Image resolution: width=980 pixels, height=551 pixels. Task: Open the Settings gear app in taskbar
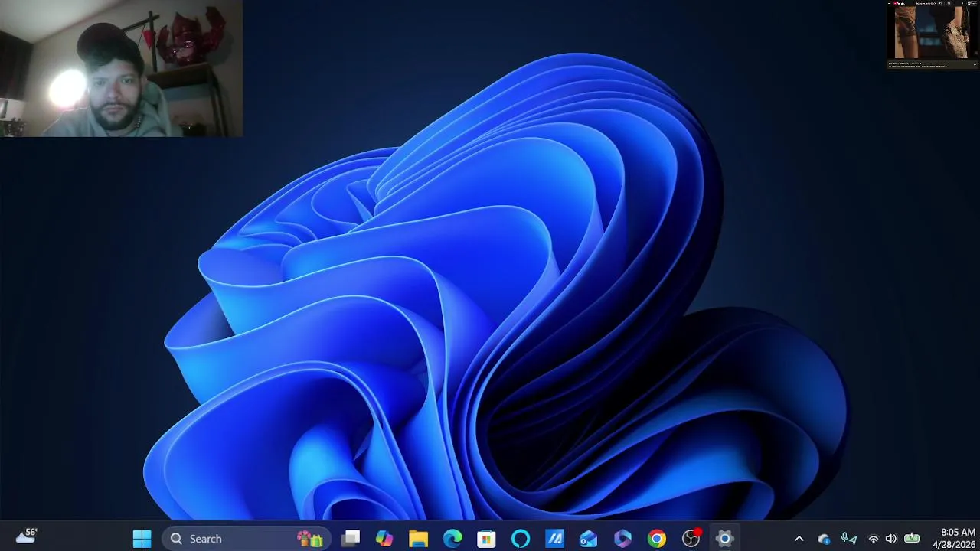(724, 539)
